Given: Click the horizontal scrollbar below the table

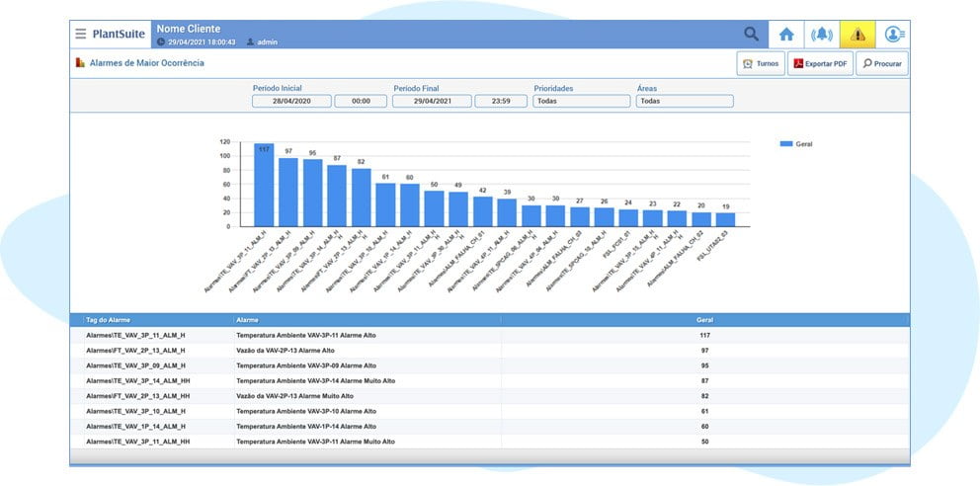Looking at the screenshot, I should [x=489, y=456].
